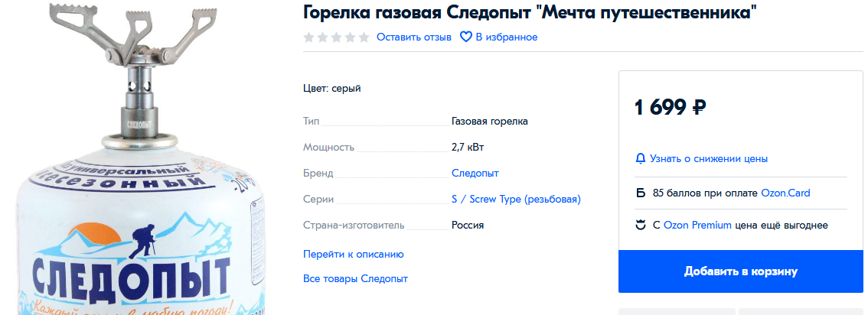Open the "Следопыт" brand link in specifications
868x315 pixels.
click(x=475, y=174)
